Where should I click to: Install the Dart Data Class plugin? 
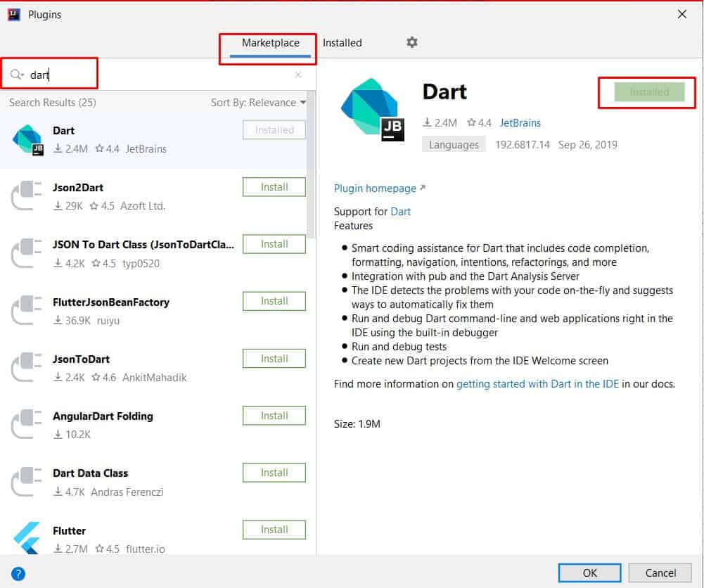coord(274,473)
